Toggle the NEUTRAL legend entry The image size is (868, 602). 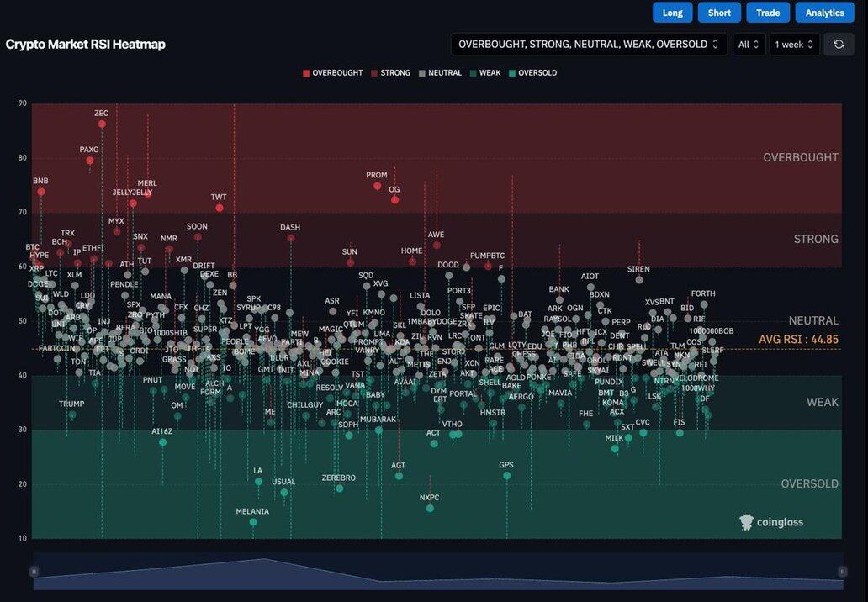pos(440,73)
